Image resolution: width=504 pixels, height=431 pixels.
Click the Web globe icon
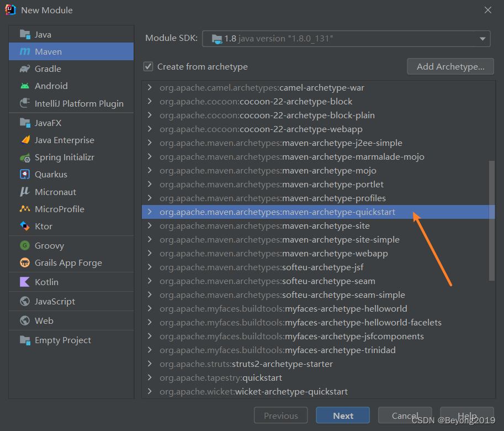click(25, 320)
